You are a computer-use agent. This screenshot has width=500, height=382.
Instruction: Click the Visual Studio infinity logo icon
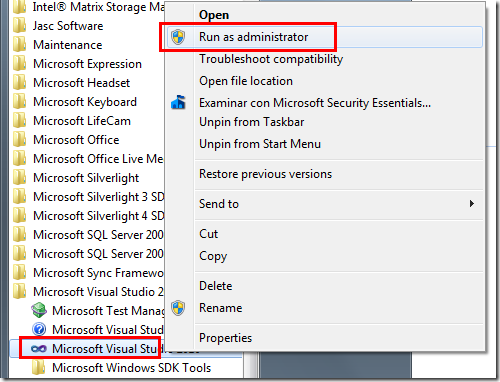pos(39,349)
